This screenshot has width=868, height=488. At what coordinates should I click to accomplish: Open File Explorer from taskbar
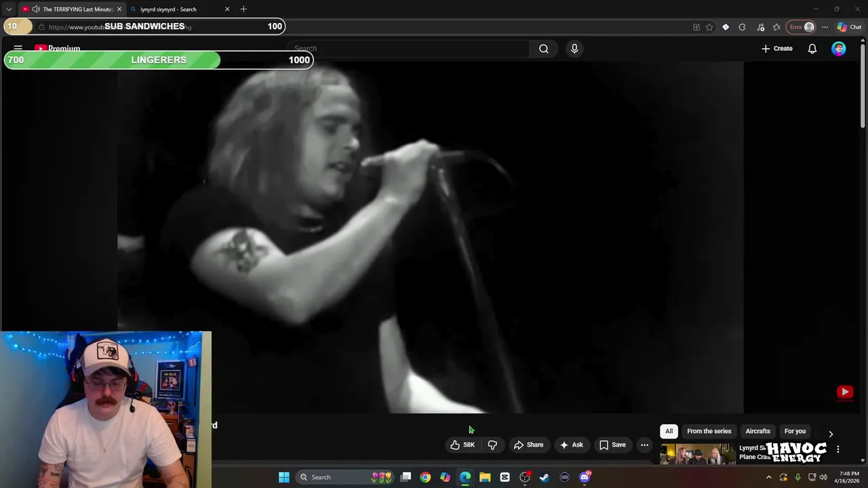click(485, 477)
